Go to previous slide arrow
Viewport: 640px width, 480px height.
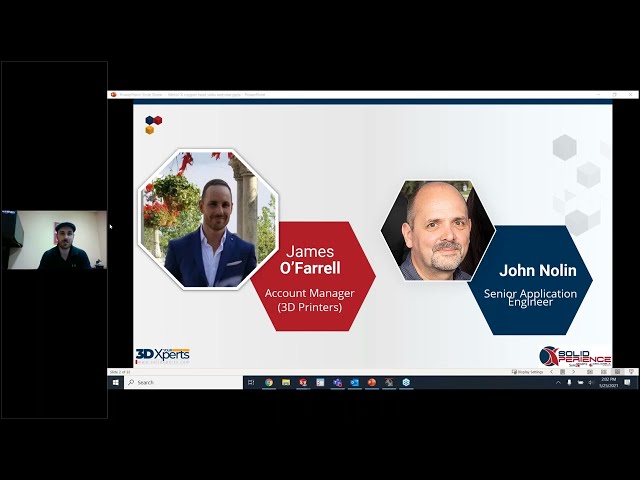click(551, 372)
